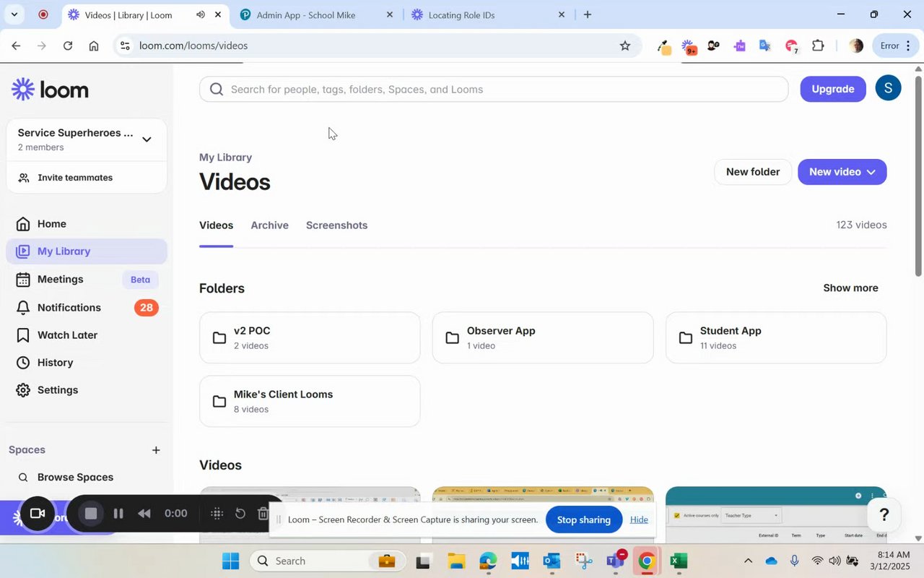The width and height of the screenshot is (924, 578).
Task: Open the Chrome extensions puzzle menu
Action: (818, 46)
